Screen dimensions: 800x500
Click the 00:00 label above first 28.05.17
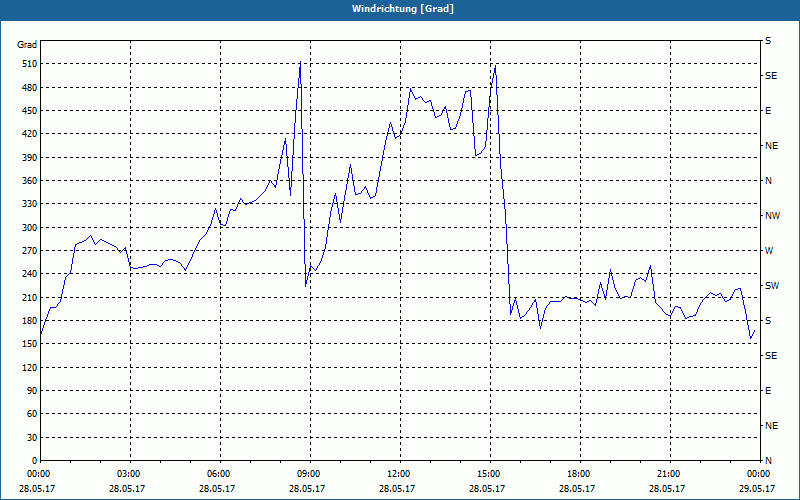pos(39,473)
